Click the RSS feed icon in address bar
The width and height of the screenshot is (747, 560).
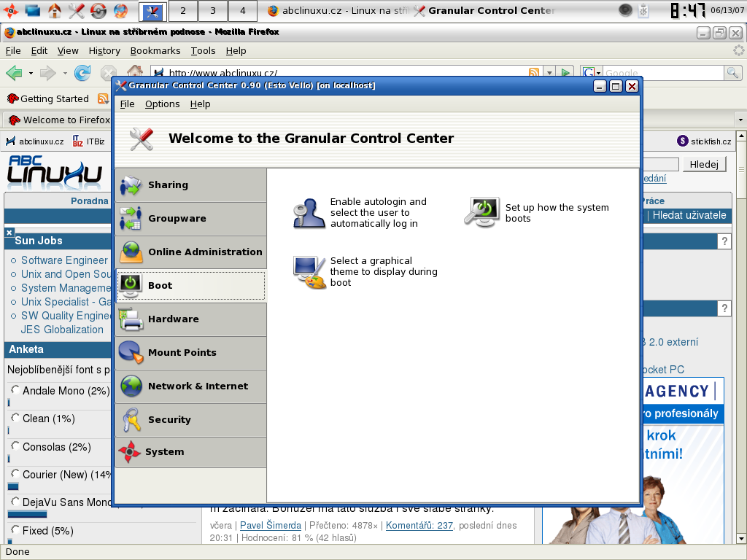pos(533,73)
